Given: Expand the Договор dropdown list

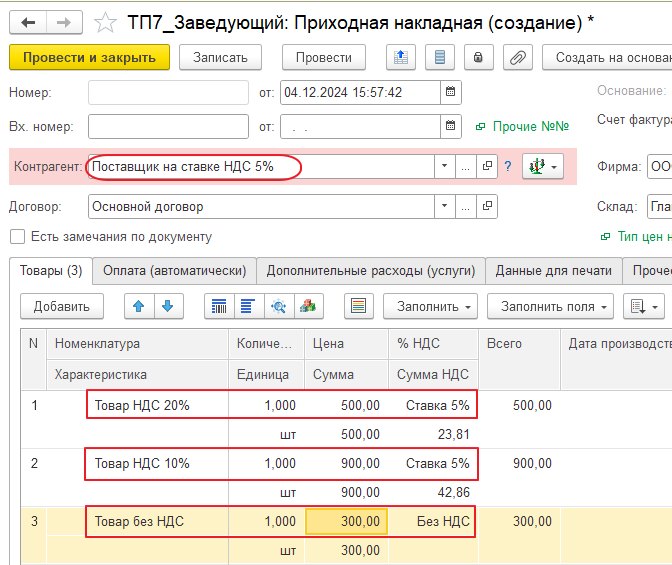Looking at the screenshot, I should 444,206.
